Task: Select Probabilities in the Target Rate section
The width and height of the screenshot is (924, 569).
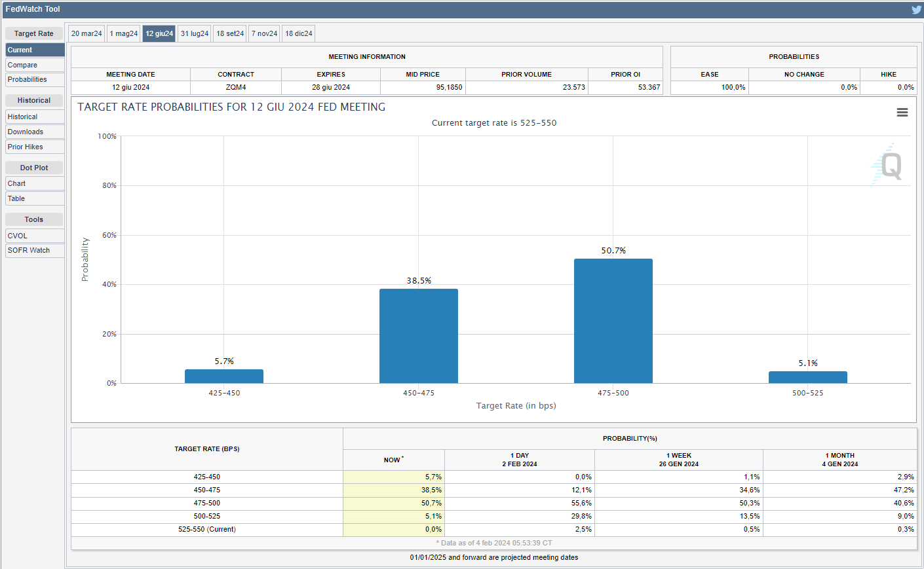Action: [35, 80]
